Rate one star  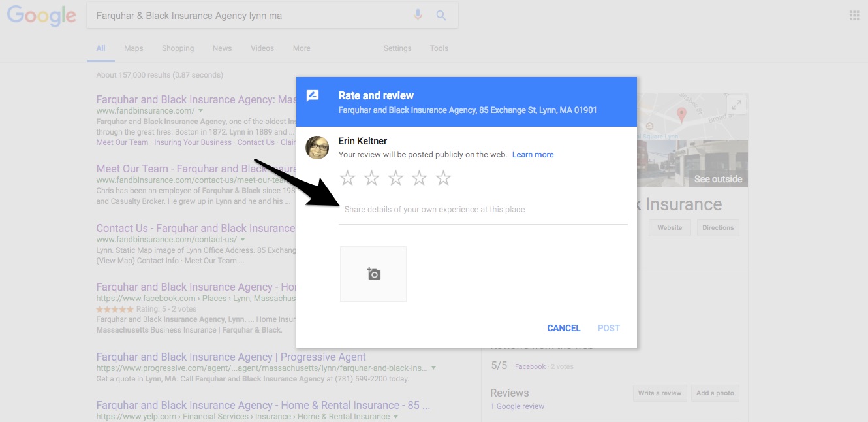point(348,178)
